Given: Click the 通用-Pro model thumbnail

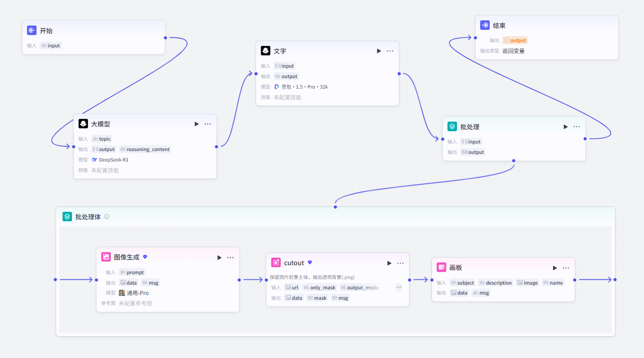Looking at the screenshot, I should click(122, 293).
